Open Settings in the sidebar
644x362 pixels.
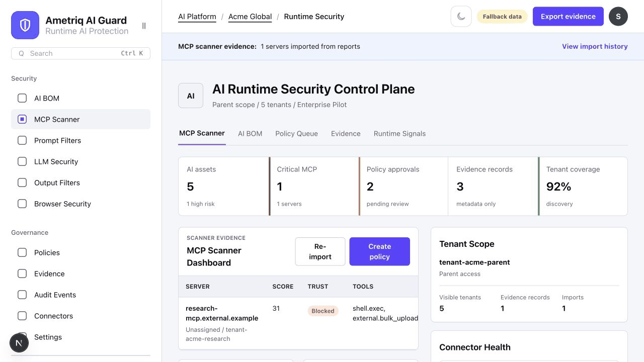coord(80,337)
